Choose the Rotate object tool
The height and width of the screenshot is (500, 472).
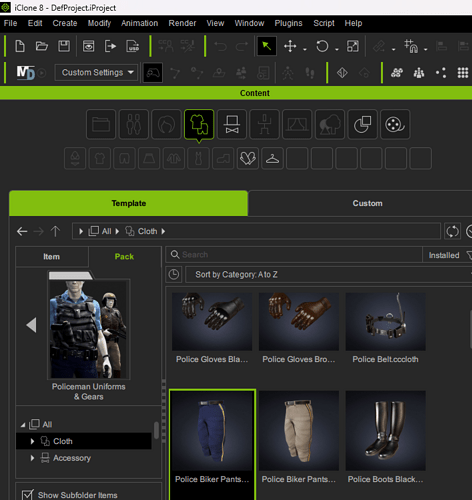(322, 46)
